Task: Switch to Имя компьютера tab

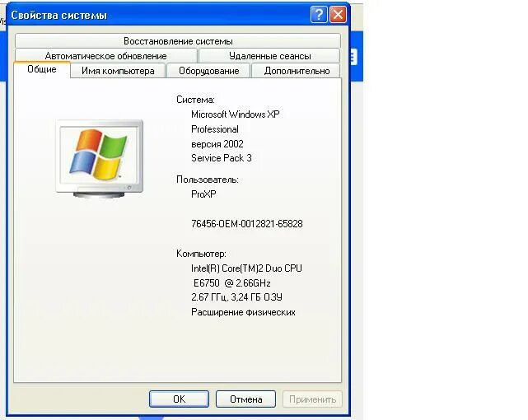Action: coord(118,71)
